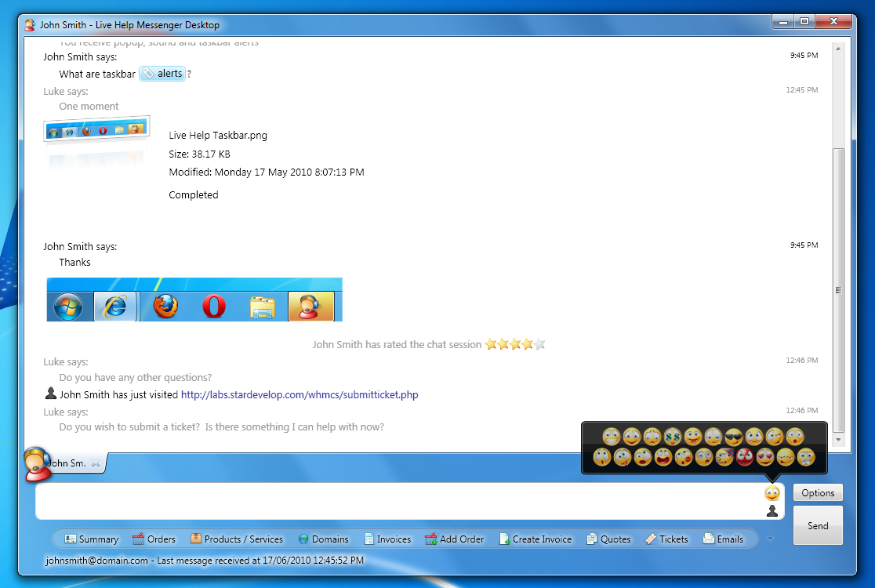Expand the toolbar overflow arrow

click(770, 539)
